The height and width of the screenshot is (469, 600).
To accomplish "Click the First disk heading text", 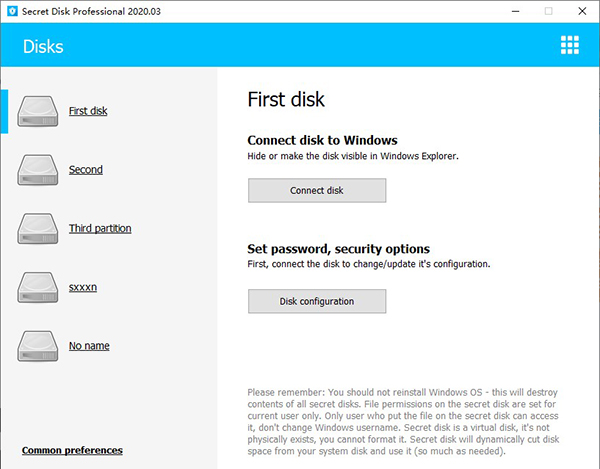I will pos(286,100).
